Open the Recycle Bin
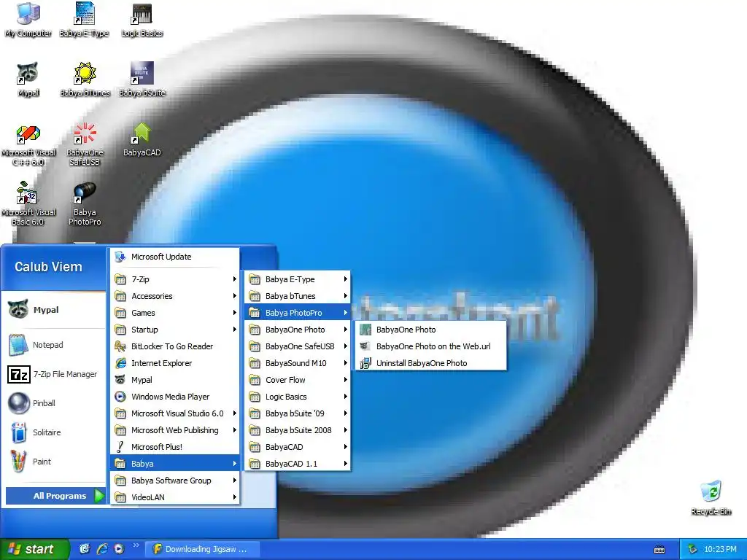747x560 pixels. (711, 498)
